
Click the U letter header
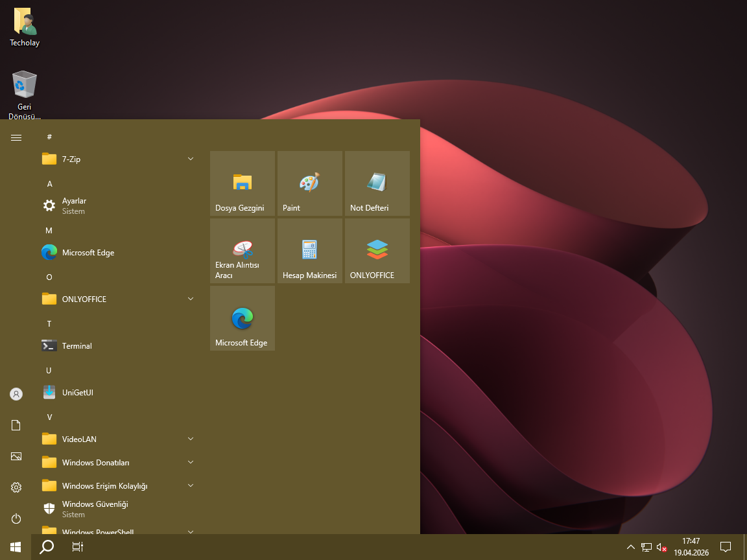[49, 371]
